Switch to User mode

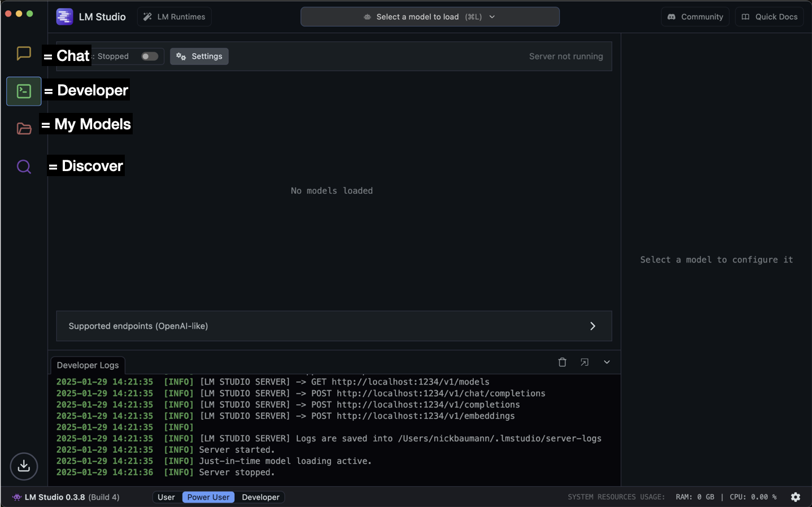tap(167, 497)
